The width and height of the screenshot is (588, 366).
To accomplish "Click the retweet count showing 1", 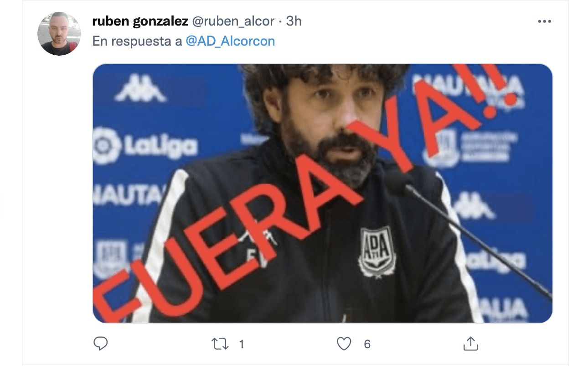I will tap(242, 344).
